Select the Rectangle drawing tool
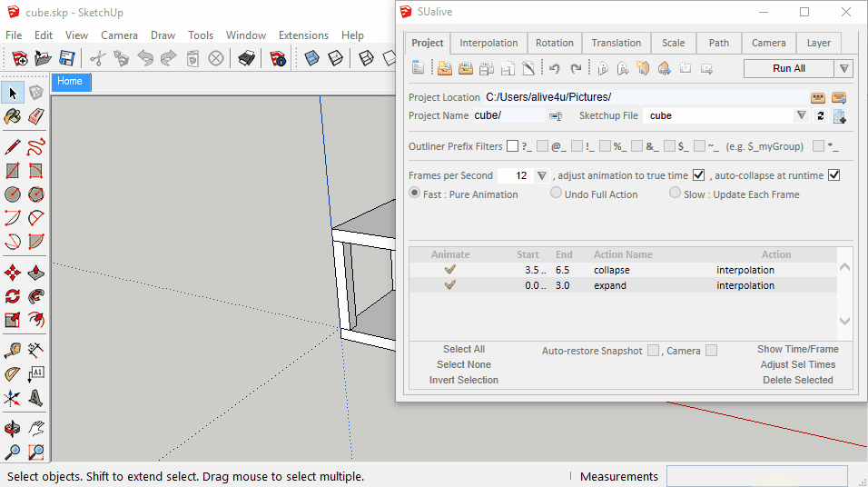This screenshot has width=868, height=487. coord(13,171)
